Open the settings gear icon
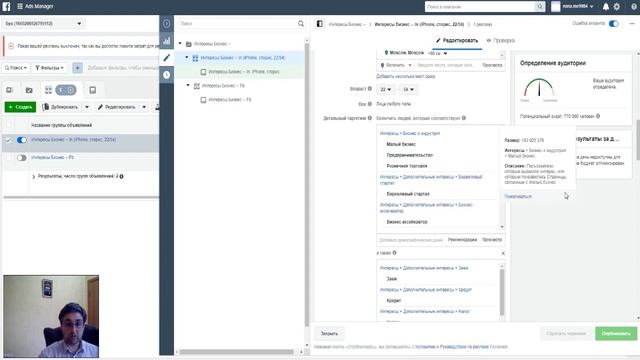Image resolution: width=640 pixels, height=360 pixels. coord(617,7)
